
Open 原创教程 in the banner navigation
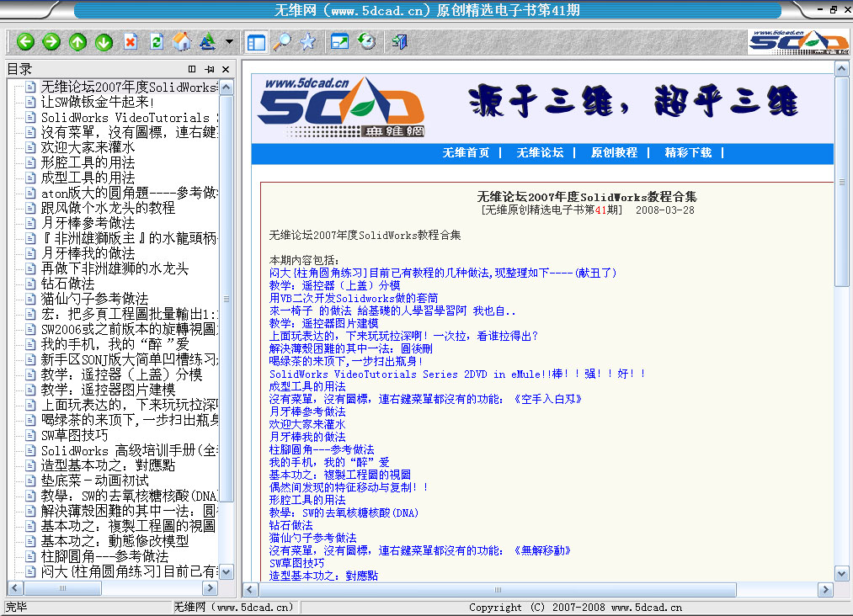(x=614, y=153)
